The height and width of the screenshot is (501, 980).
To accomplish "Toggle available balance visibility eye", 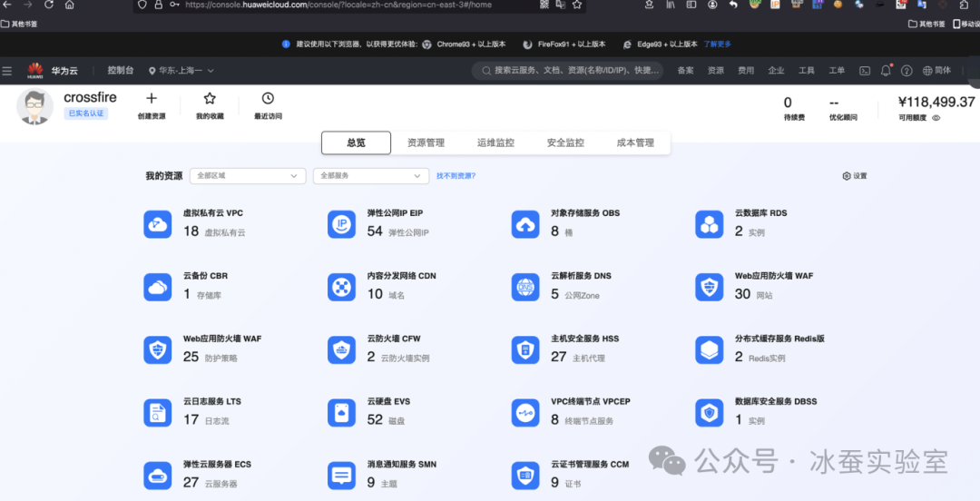I will (x=936, y=118).
